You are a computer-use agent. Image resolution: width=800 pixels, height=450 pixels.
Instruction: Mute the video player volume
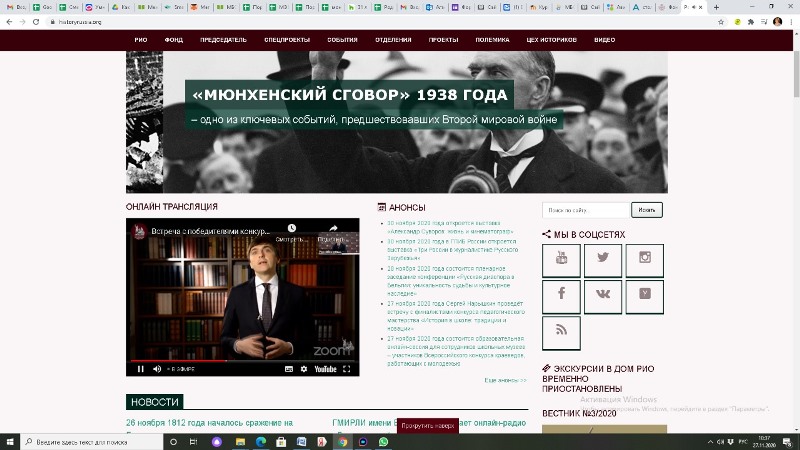158,369
